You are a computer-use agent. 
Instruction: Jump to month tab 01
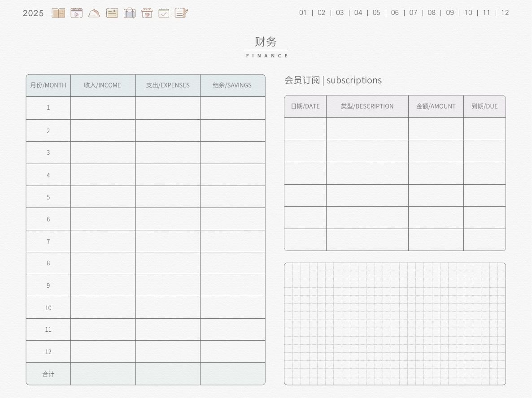tap(303, 13)
